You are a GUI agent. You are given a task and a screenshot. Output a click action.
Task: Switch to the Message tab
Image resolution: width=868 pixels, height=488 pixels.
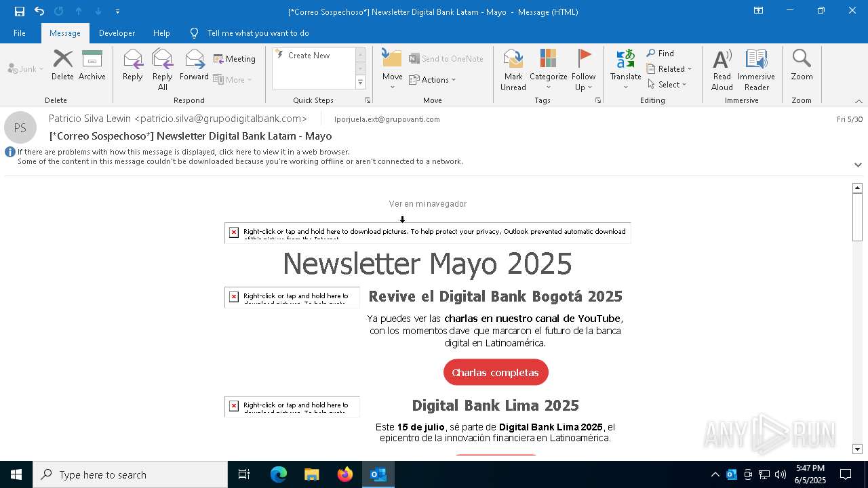[x=65, y=33]
